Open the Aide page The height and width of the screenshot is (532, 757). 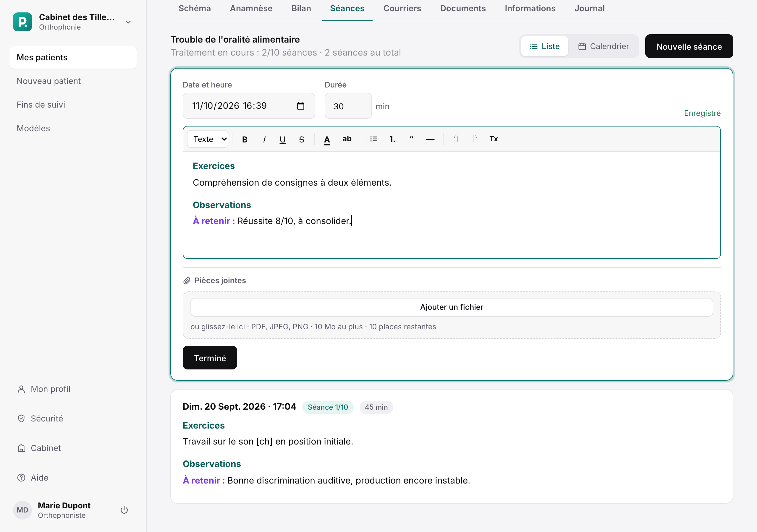(x=73, y=478)
